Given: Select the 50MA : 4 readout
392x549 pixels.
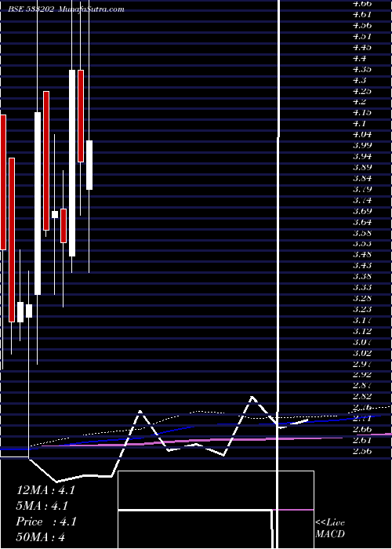Looking at the screenshot, I should (41, 537).
